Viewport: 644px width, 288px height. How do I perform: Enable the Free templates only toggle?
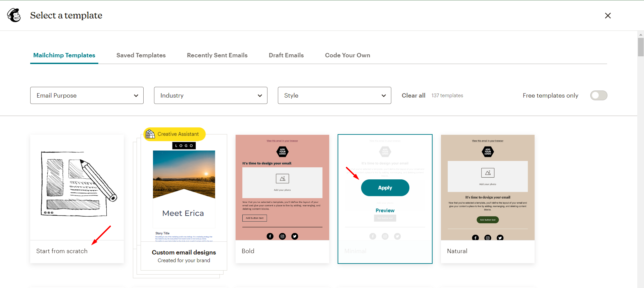[598, 96]
